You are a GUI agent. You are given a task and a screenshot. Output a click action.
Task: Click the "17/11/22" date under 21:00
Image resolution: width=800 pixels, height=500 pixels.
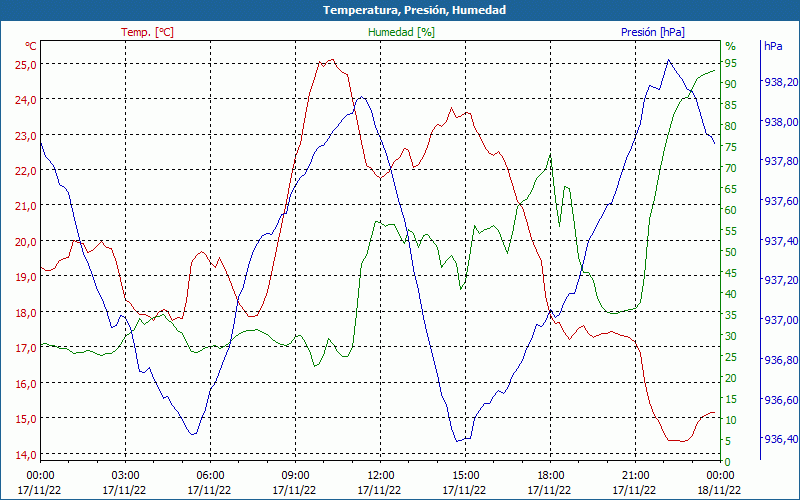pos(635,490)
